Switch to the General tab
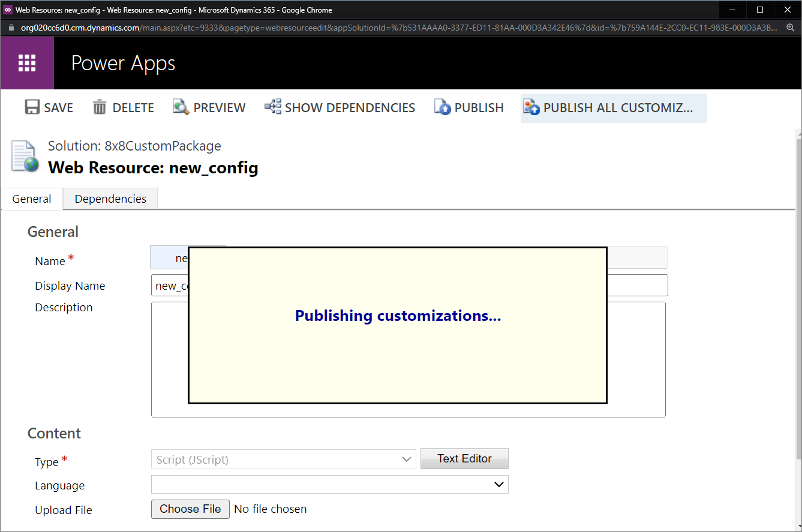 click(x=32, y=199)
